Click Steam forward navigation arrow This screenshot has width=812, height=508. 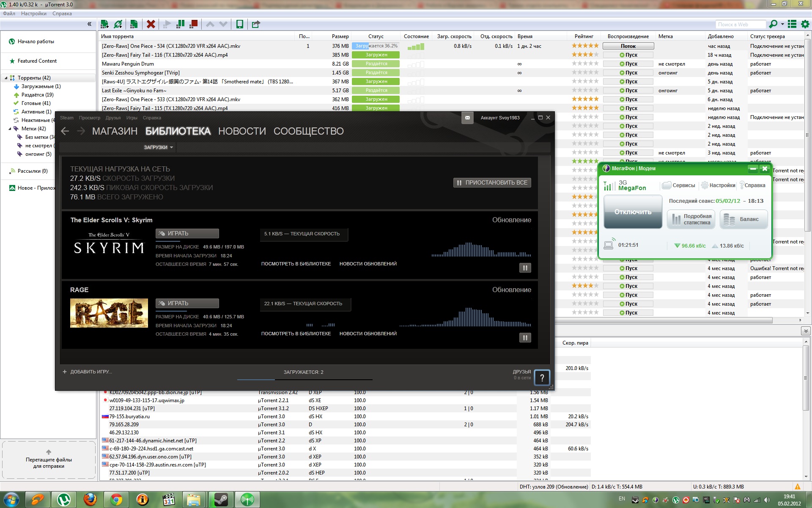coord(81,131)
